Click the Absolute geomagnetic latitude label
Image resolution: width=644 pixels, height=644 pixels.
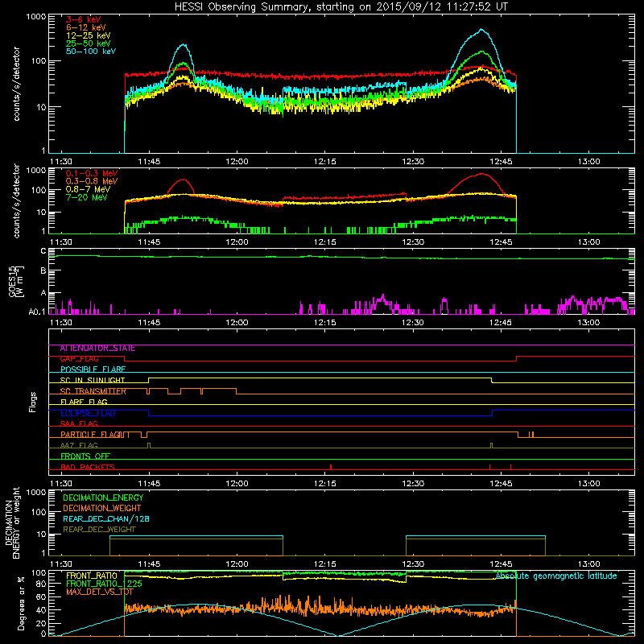tap(556, 576)
